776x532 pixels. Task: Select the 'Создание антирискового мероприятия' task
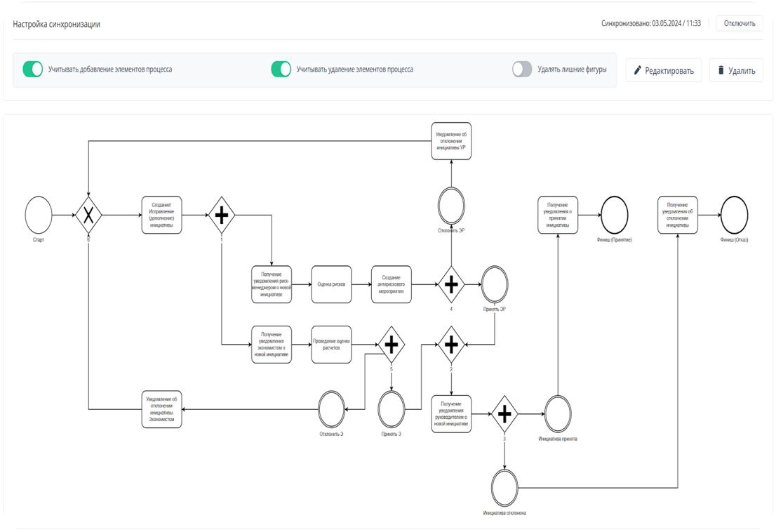392,284
